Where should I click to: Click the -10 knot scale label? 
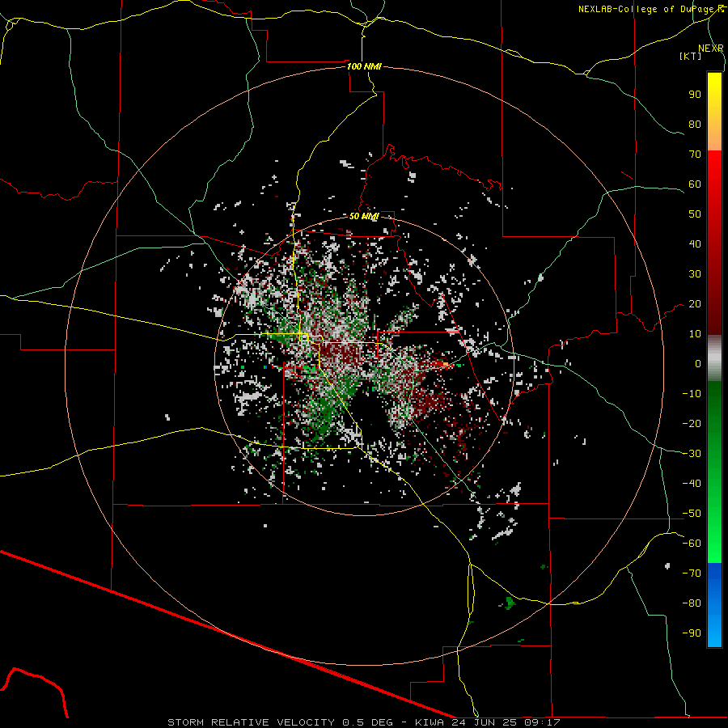pyautogui.click(x=692, y=394)
